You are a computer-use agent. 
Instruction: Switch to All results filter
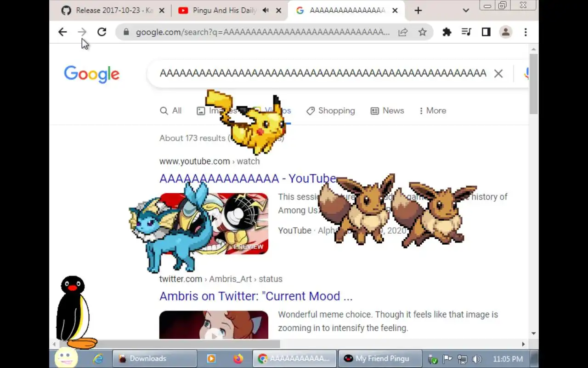(170, 111)
